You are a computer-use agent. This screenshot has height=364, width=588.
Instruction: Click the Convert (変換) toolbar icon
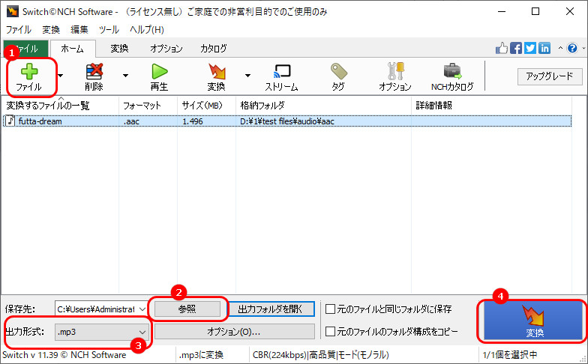tap(217, 72)
